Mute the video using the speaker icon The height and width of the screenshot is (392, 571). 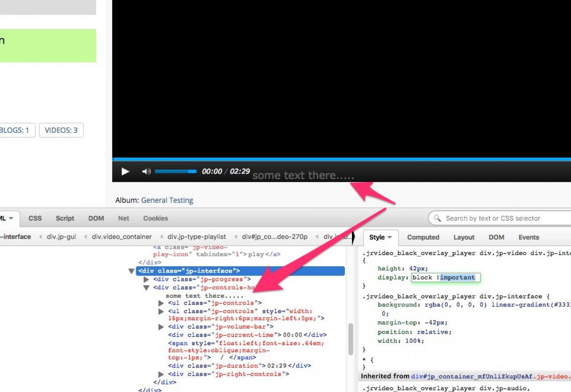coord(146,171)
